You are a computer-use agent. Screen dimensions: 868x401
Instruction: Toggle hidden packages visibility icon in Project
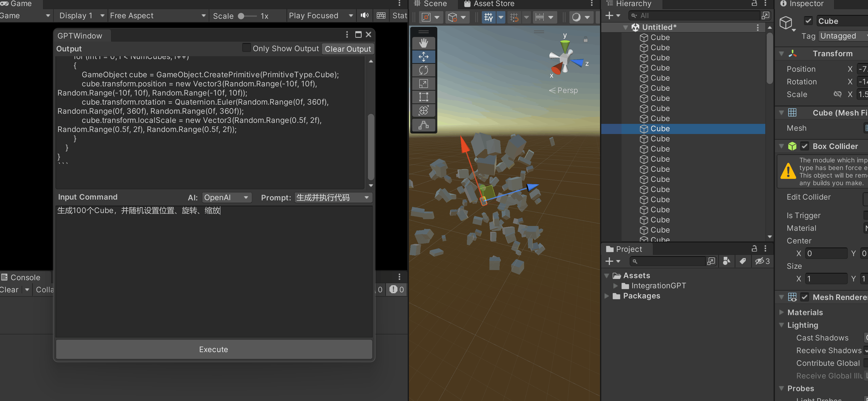762,261
